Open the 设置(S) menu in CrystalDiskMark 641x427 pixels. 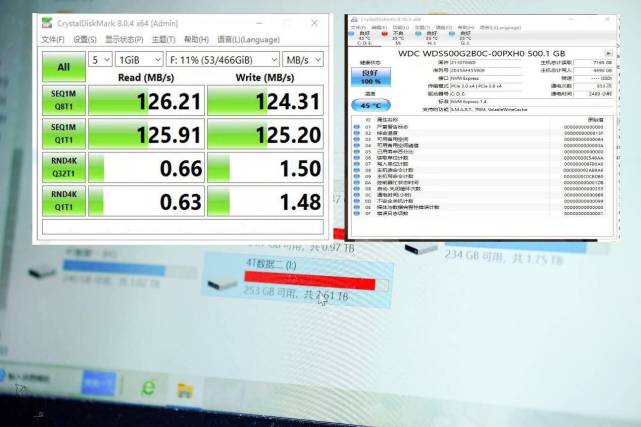coord(85,40)
